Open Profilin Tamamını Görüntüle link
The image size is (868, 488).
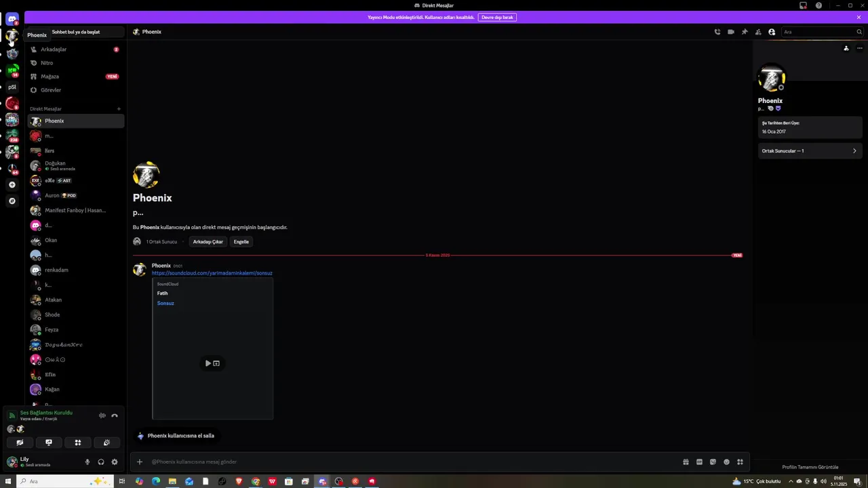point(810,467)
